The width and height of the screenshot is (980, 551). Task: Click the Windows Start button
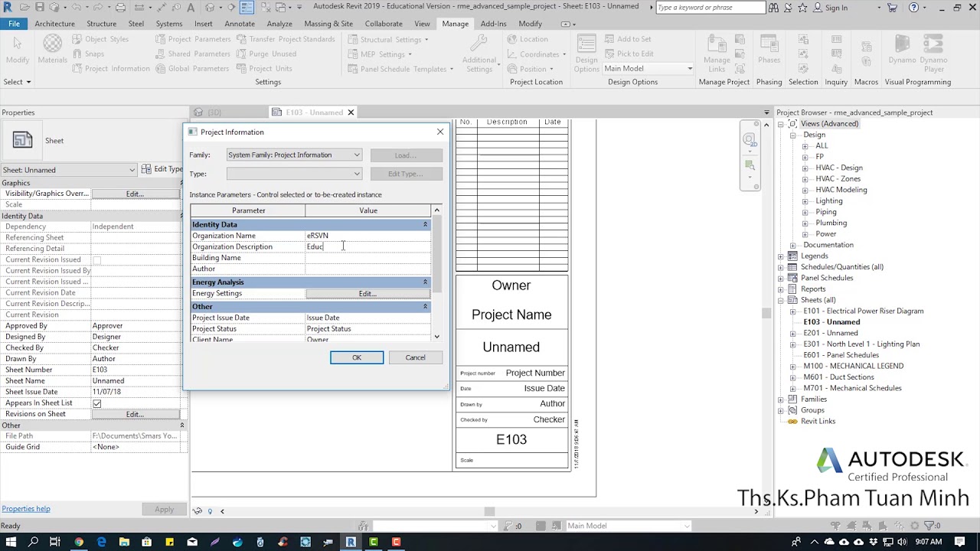(11, 542)
